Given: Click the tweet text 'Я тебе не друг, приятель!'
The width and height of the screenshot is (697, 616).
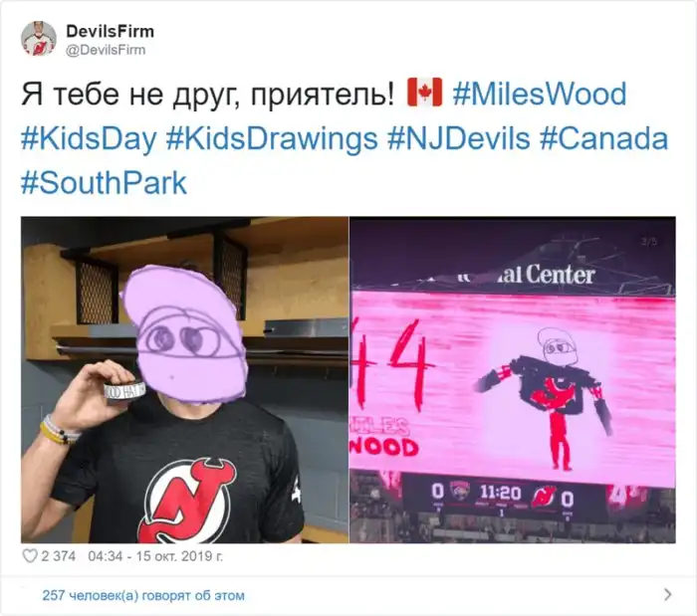Looking at the screenshot, I should pyautogui.click(x=207, y=95).
